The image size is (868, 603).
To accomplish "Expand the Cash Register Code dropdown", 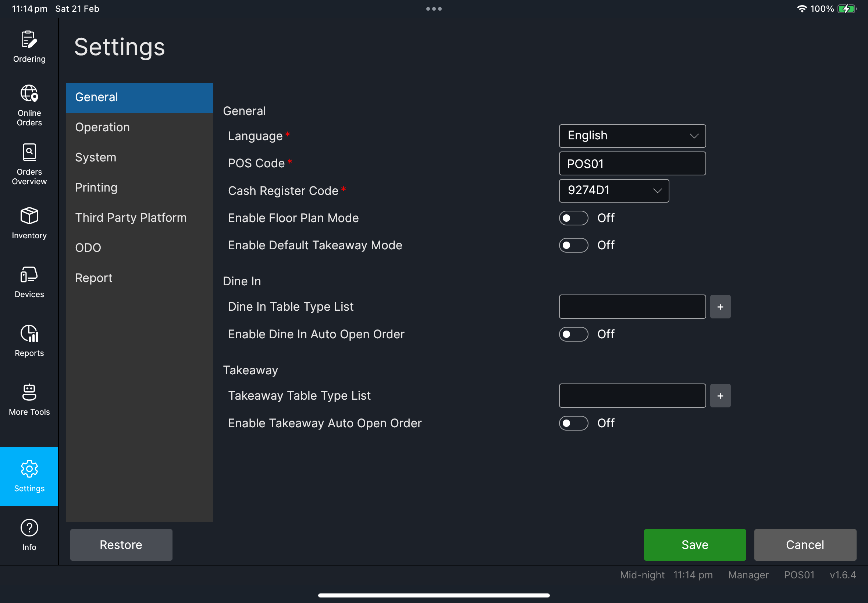I will [x=614, y=191].
